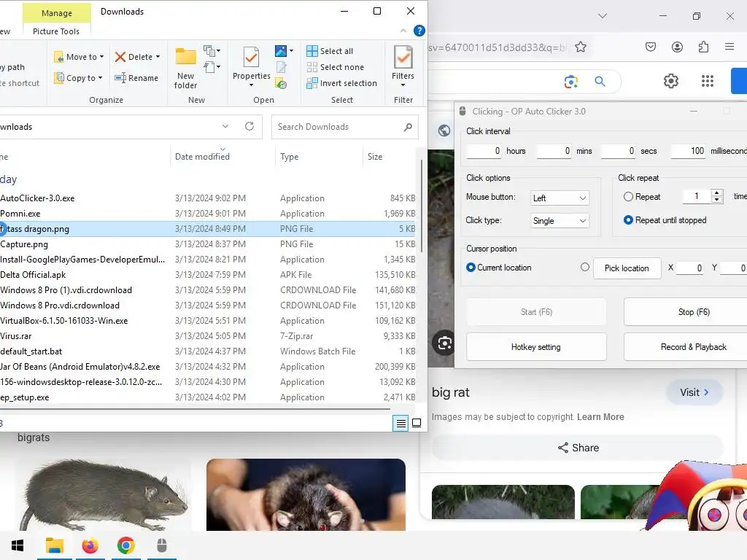Click Select none in ribbon
This screenshot has height=560, width=747.
(x=336, y=67)
